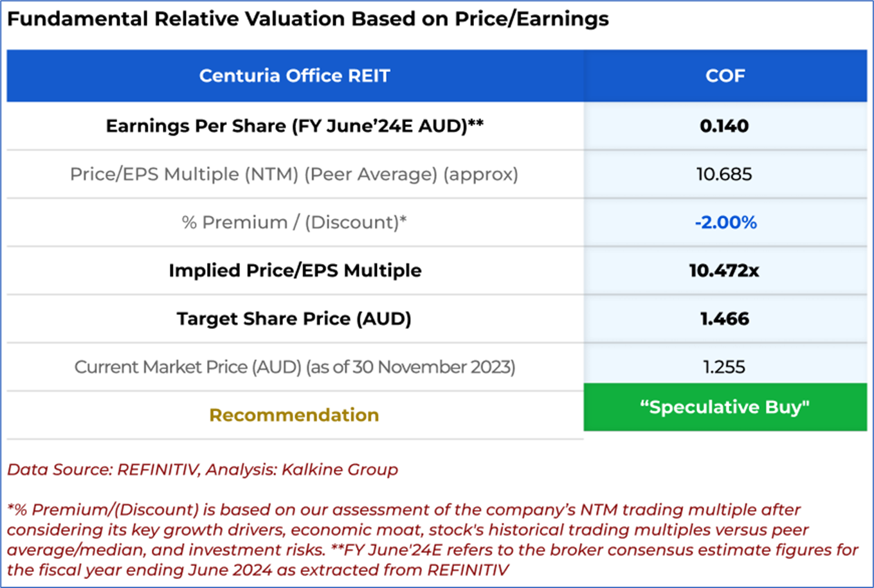The height and width of the screenshot is (588, 874).
Task: Click the 10.685 peer average value
Action: tap(724, 174)
